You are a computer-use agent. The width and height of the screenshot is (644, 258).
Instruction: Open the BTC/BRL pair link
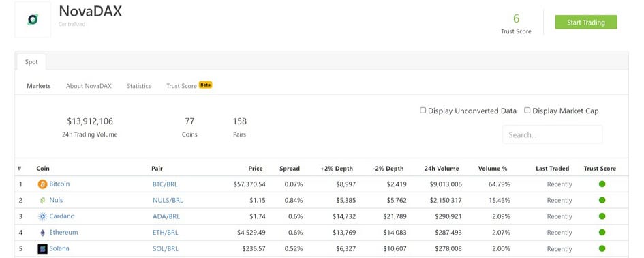click(165, 184)
